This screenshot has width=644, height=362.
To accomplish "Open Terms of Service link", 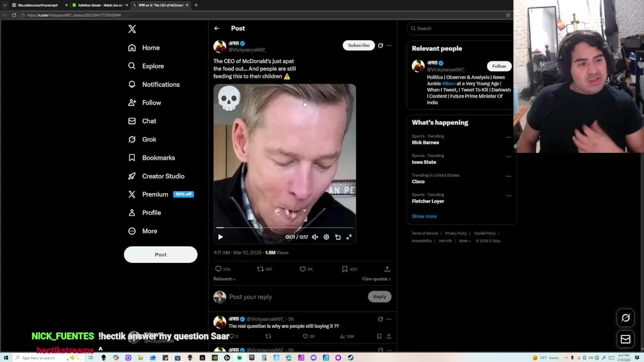I will coord(425,233).
